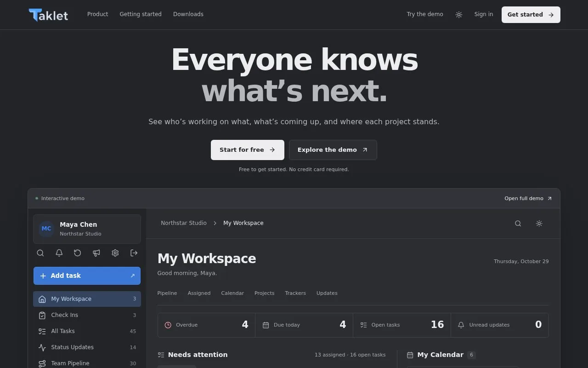Image resolution: width=588 pixels, height=368 pixels.
Task: Click the history icon in demo sidebar
Action: click(78, 253)
